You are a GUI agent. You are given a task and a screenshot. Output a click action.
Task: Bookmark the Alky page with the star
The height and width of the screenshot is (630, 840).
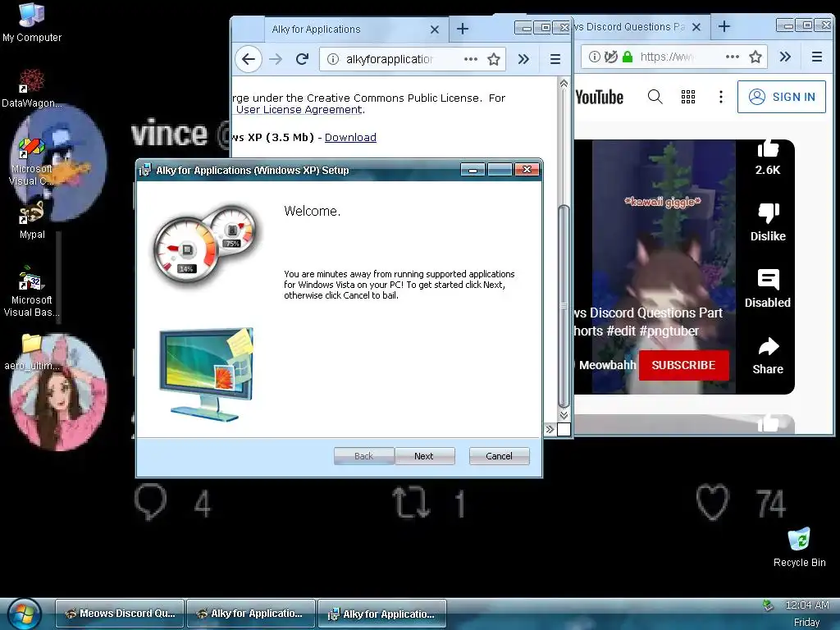coord(493,59)
